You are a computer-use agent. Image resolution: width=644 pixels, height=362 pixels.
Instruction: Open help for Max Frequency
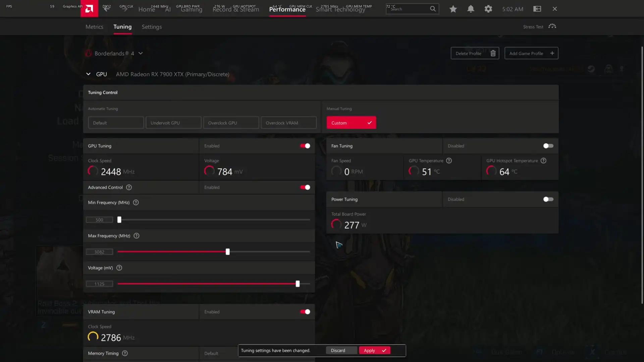point(137,236)
